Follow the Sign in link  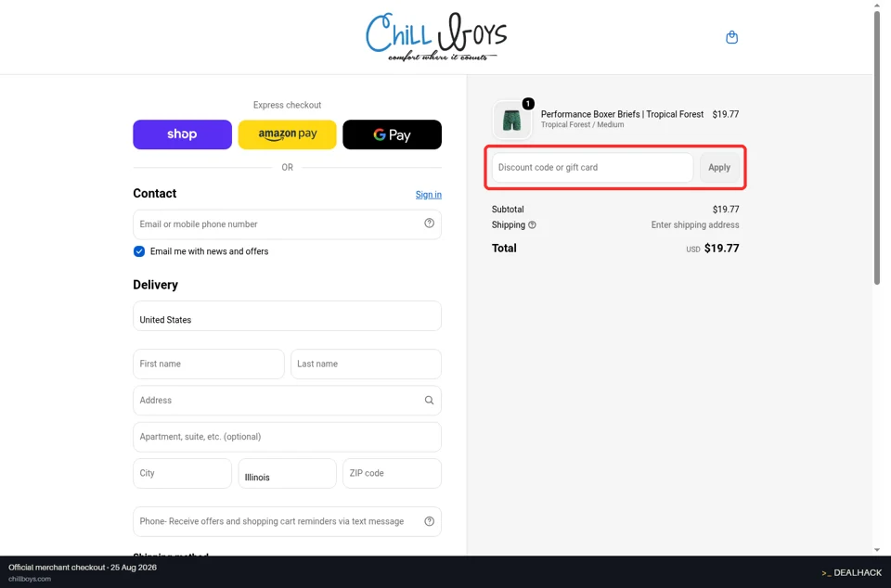click(429, 195)
